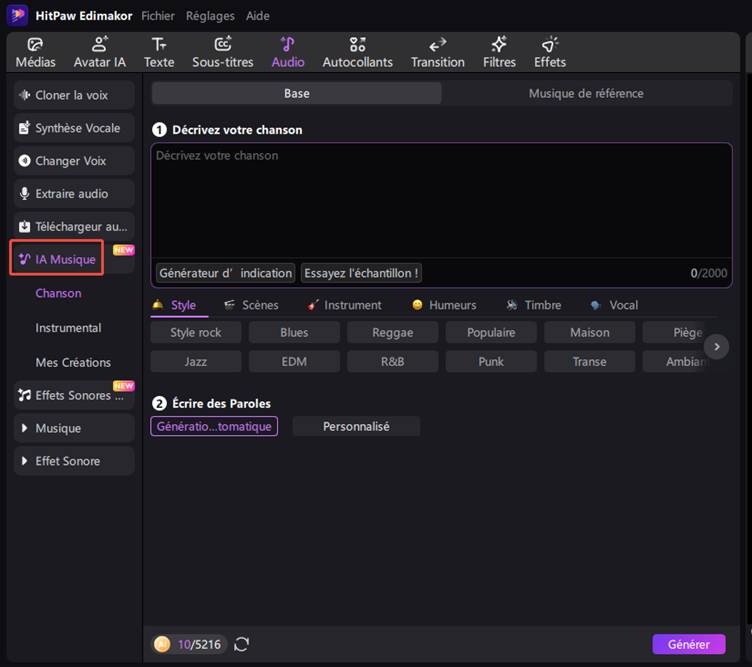Toggle the Maison style tag
The width and height of the screenshot is (752, 667).
pyautogui.click(x=589, y=332)
